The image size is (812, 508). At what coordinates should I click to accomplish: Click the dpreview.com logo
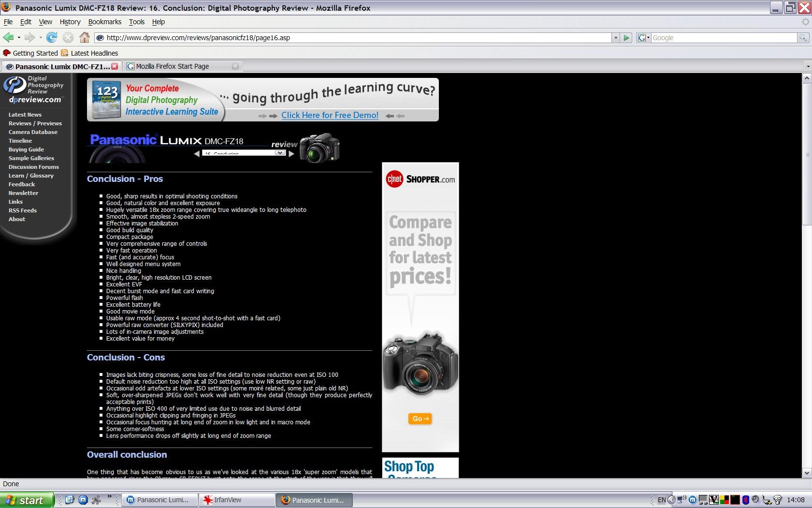(34, 90)
